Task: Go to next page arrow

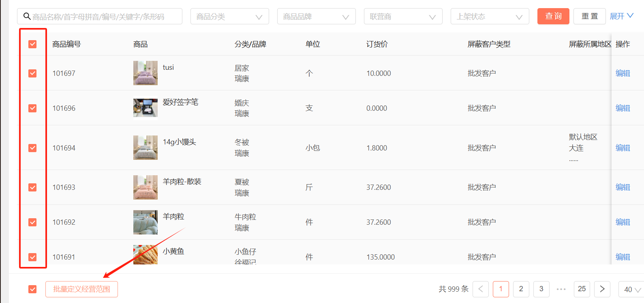Action: [602, 289]
